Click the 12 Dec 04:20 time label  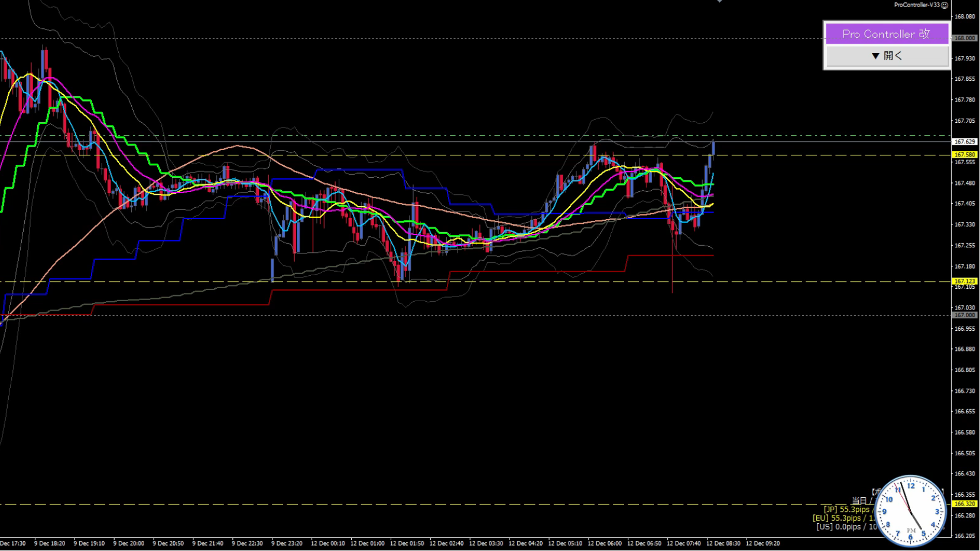tap(526, 543)
